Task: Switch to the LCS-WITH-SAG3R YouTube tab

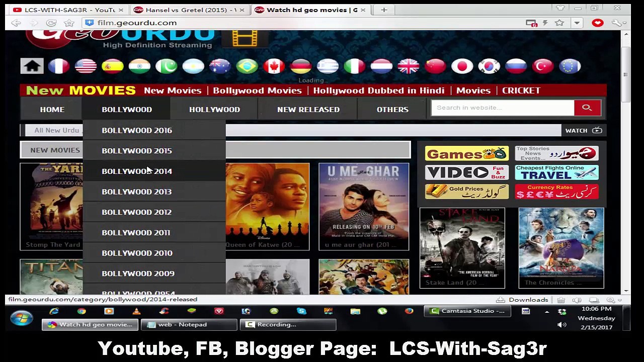Action: [68, 10]
